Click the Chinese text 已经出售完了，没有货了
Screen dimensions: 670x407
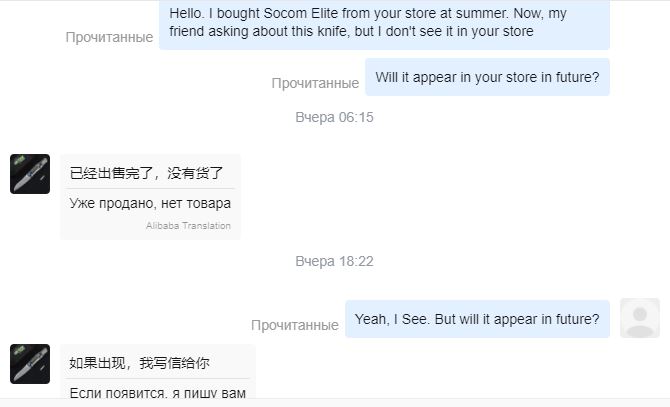point(146,173)
